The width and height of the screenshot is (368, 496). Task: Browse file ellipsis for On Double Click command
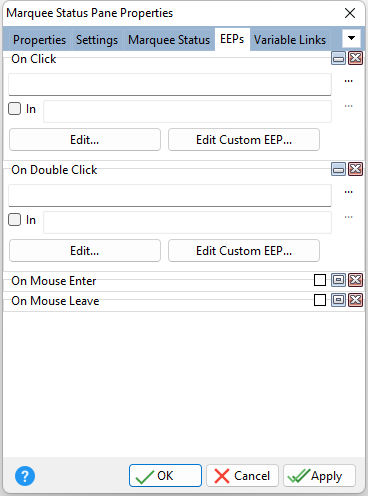pos(349,192)
